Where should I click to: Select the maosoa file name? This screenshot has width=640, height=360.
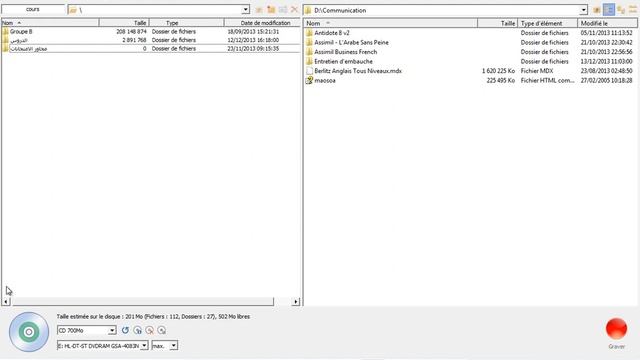click(x=325, y=80)
